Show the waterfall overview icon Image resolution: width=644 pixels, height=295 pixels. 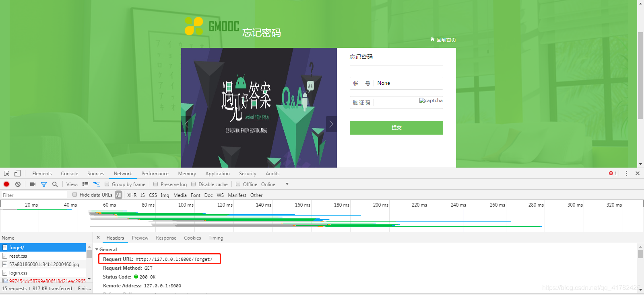click(97, 184)
